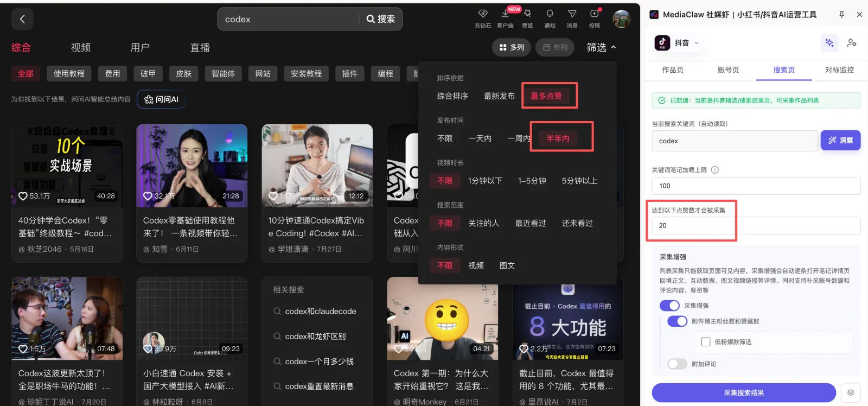
Task: Switch to 多列 multi-column layout
Action: click(512, 47)
